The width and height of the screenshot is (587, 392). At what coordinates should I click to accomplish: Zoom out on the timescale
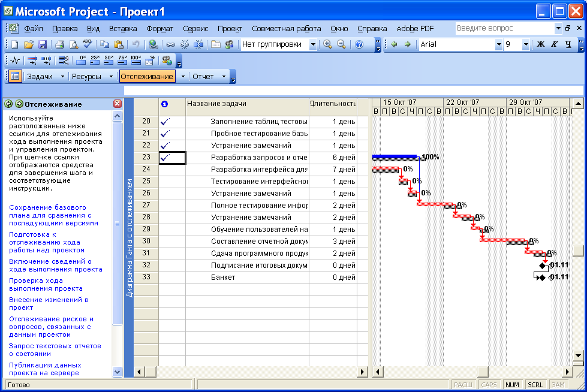click(x=341, y=44)
